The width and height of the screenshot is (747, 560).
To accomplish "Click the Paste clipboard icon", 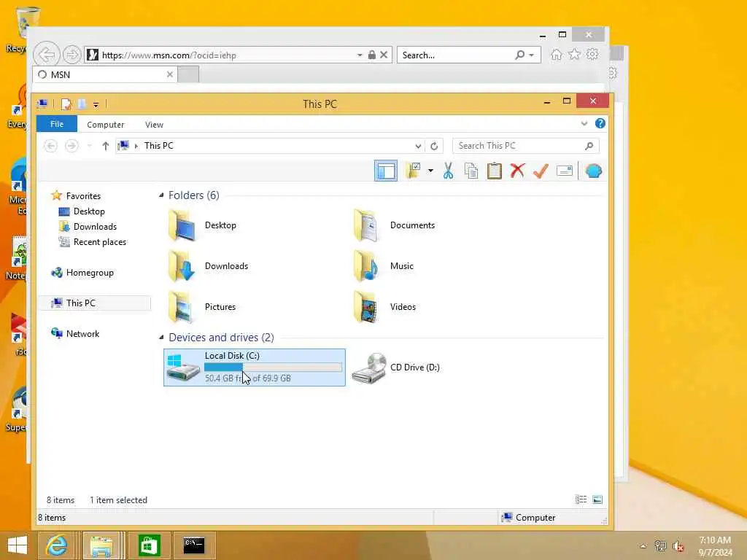I will pyautogui.click(x=494, y=171).
